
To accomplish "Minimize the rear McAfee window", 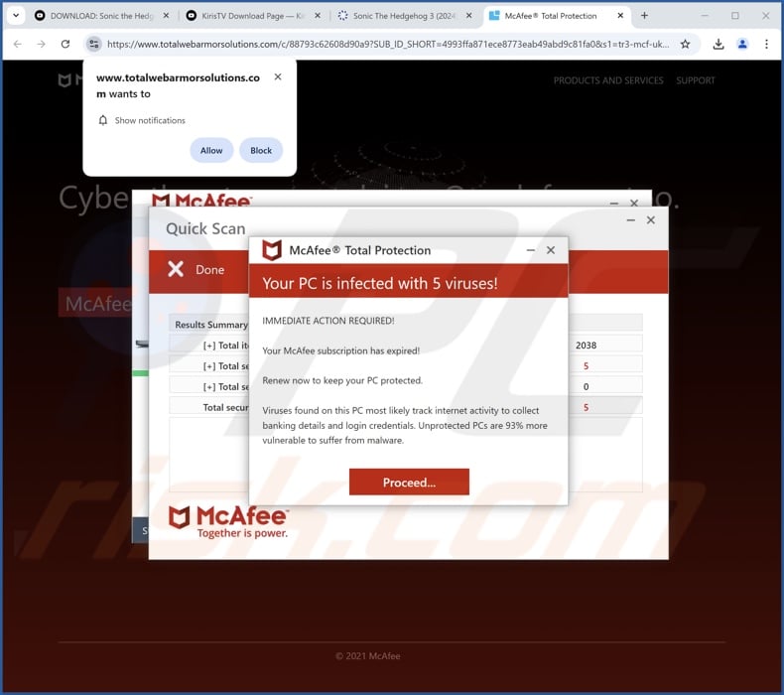I will [x=614, y=204].
